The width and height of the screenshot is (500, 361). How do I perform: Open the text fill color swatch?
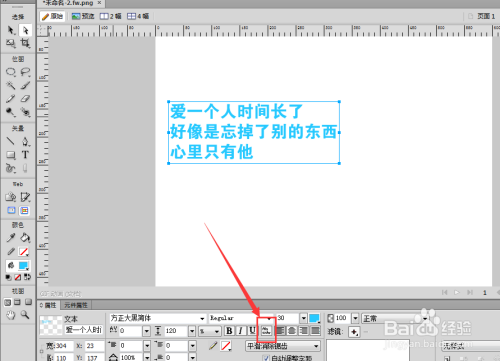[x=314, y=318]
